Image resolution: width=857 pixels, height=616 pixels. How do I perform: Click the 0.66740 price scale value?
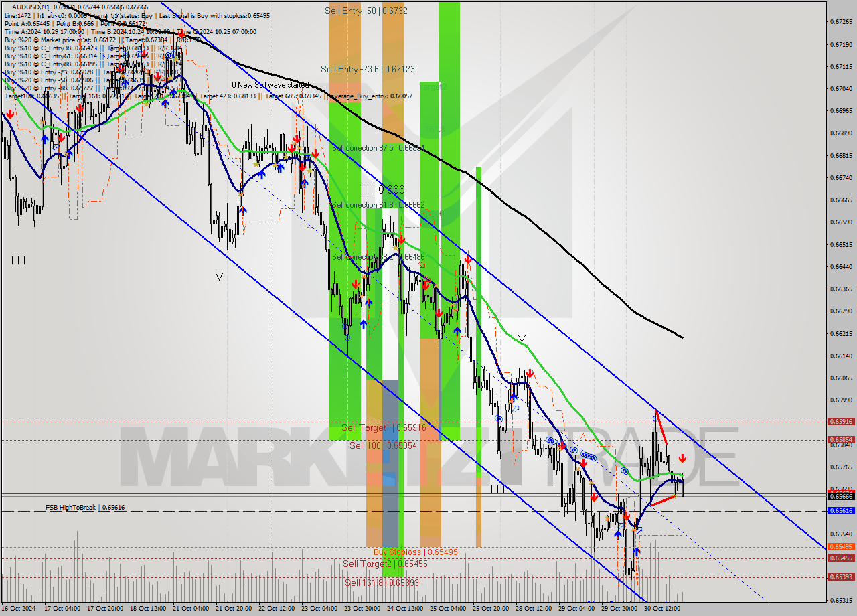click(x=841, y=177)
